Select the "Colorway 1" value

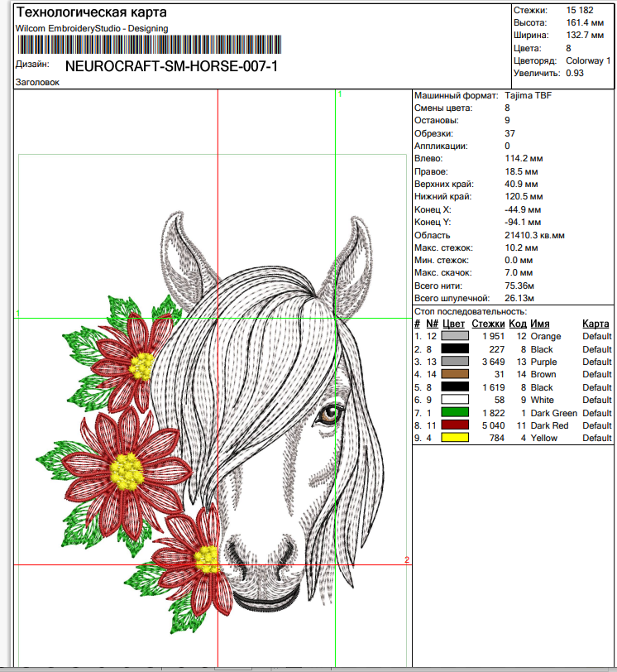[588, 60]
